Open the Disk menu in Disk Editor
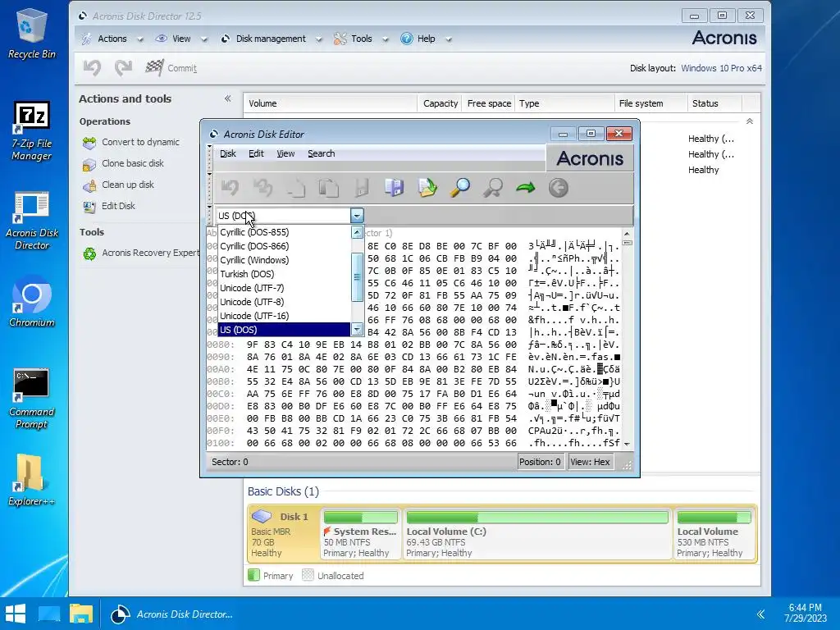The image size is (840, 630). coord(228,153)
